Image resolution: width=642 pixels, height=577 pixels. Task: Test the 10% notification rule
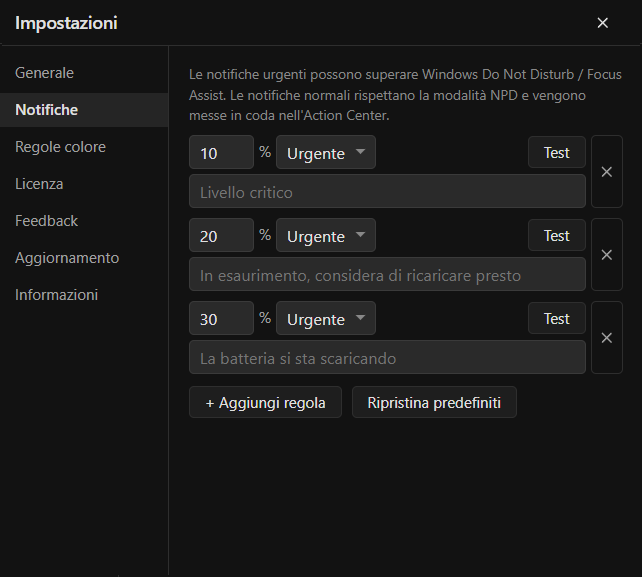[557, 152]
